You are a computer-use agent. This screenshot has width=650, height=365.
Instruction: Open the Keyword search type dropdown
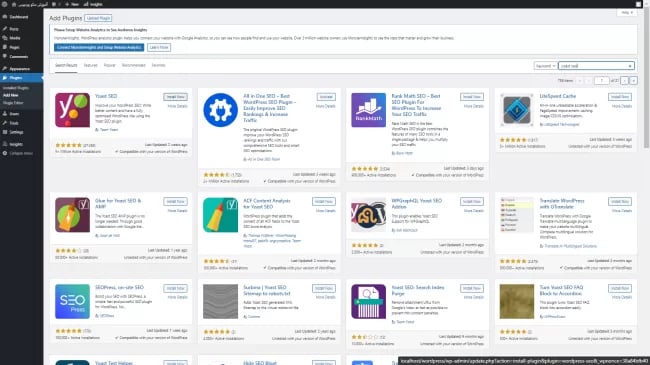coord(545,66)
